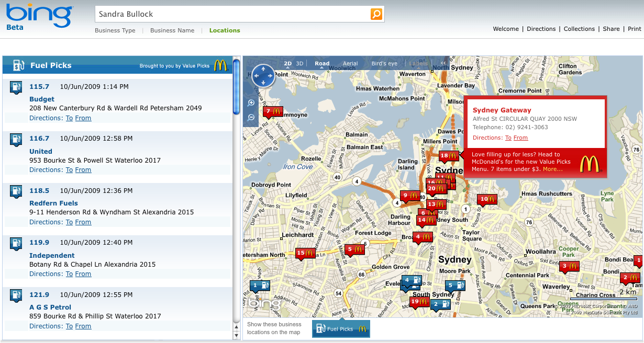Click McDonald's map pin number 9

410,195
